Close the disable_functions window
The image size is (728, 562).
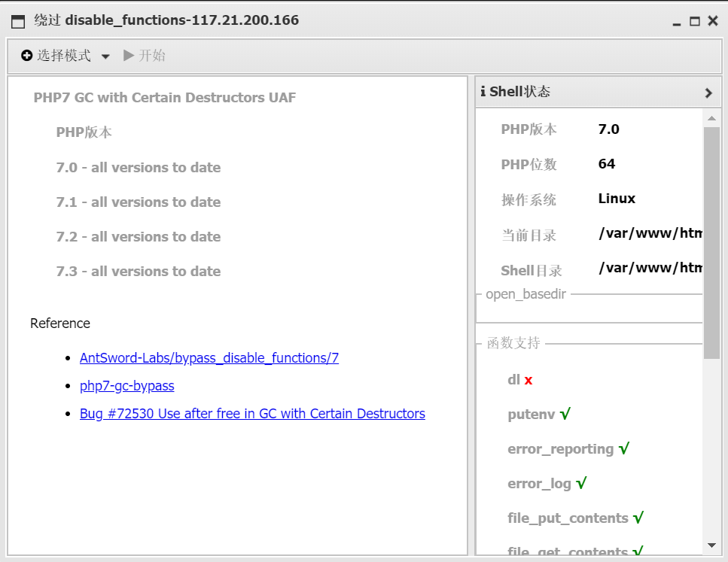(713, 21)
